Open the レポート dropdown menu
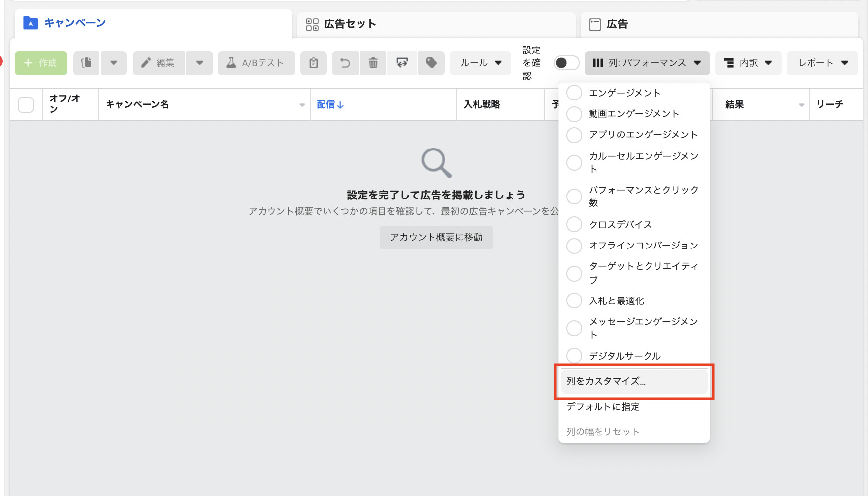868x496 pixels. pos(822,63)
